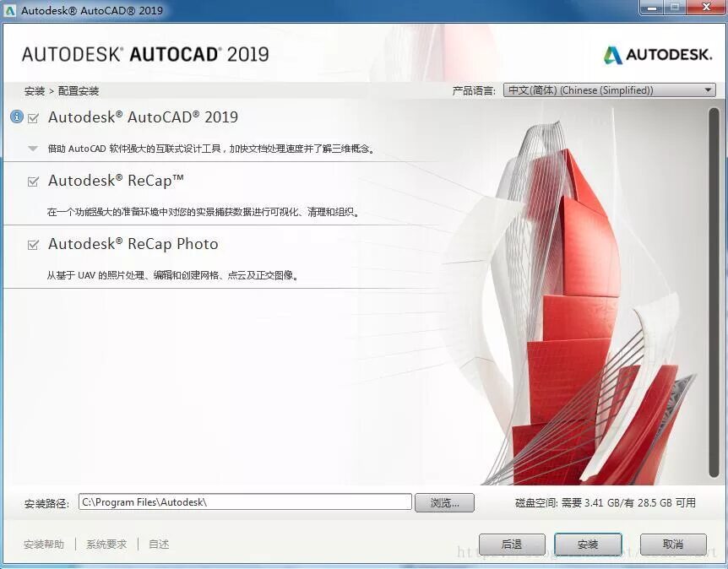Click the 后退 back button
The width and height of the screenshot is (728, 569).
pyautogui.click(x=512, y=544)
